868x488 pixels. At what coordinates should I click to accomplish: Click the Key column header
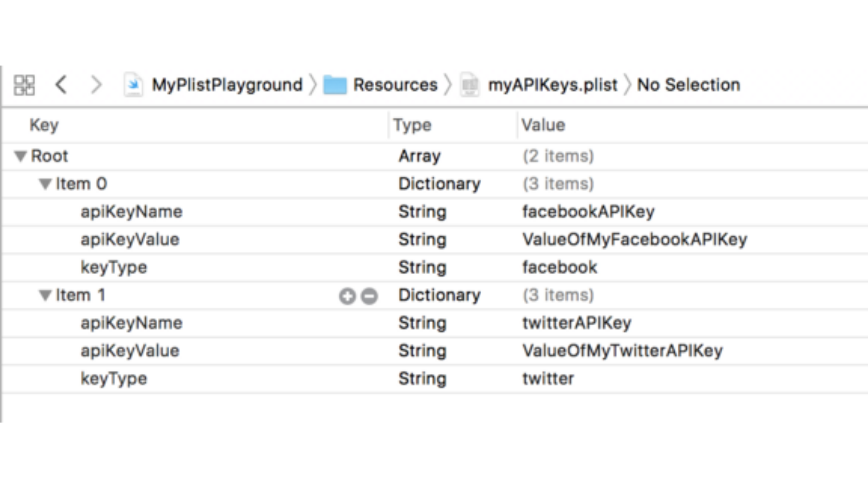click(44, 125)
